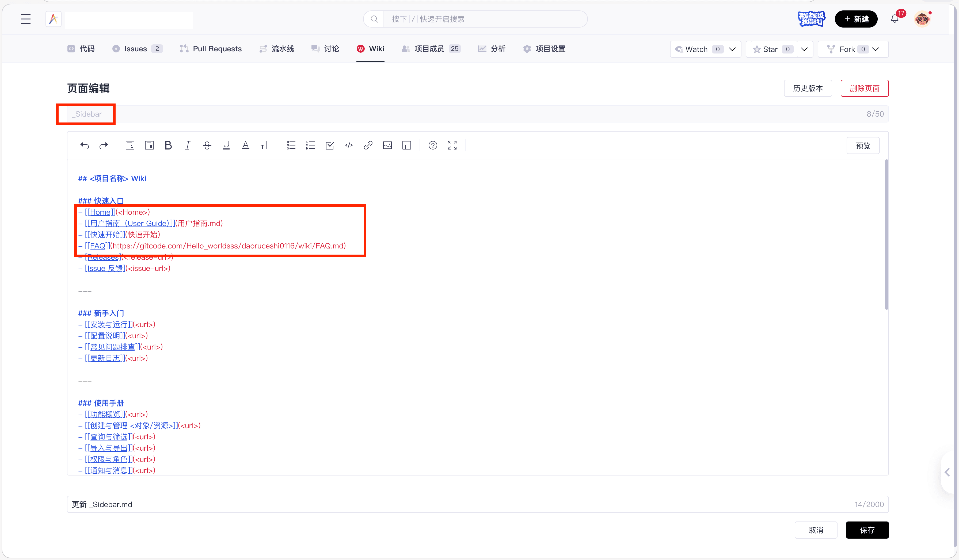Expand the Watch dropdown arrow

[x=733, y=49]
